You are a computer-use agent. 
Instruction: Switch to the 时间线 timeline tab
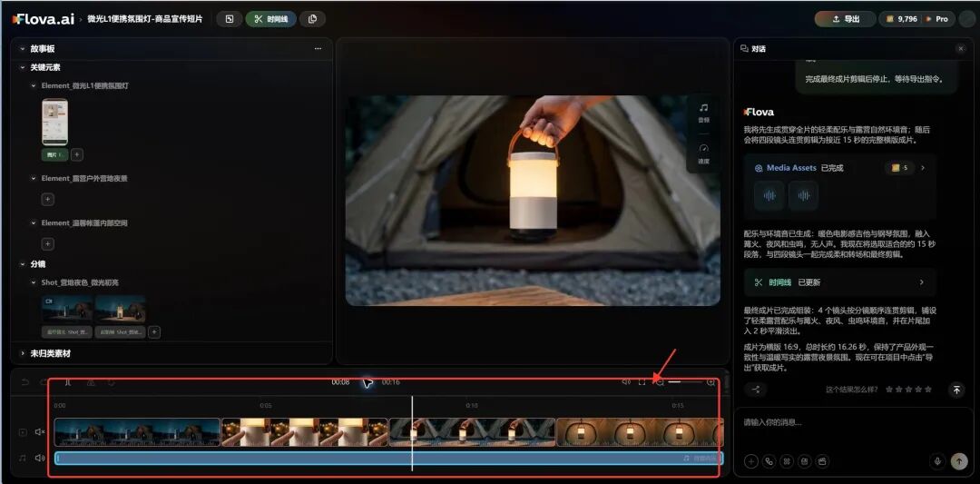pos(271,19)
